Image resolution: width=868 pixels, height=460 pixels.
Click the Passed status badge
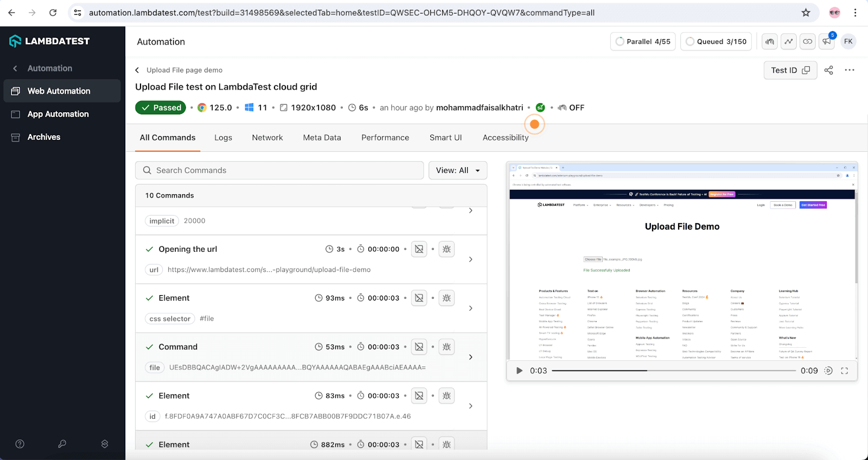pyautogui.click(x=161, y=107)
